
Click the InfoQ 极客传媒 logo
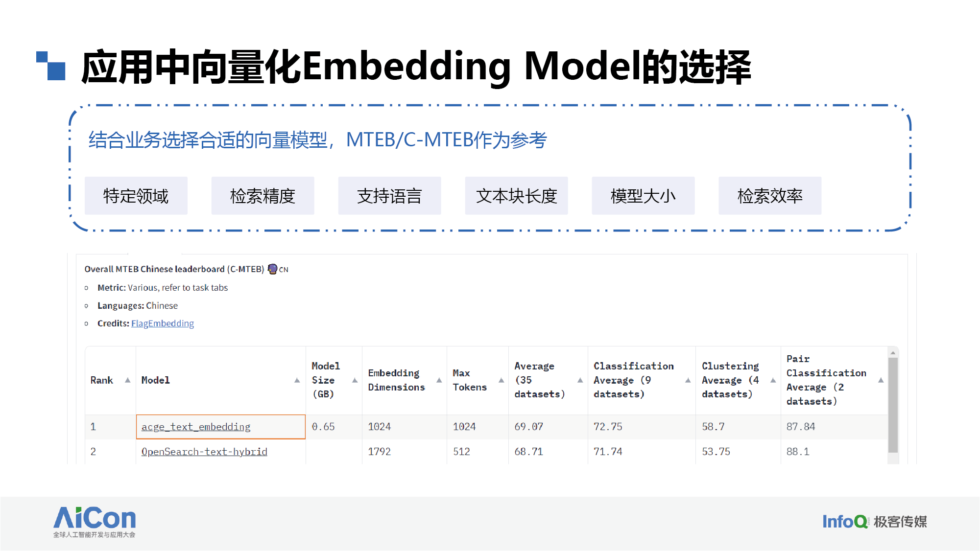(x=874, y=522)
